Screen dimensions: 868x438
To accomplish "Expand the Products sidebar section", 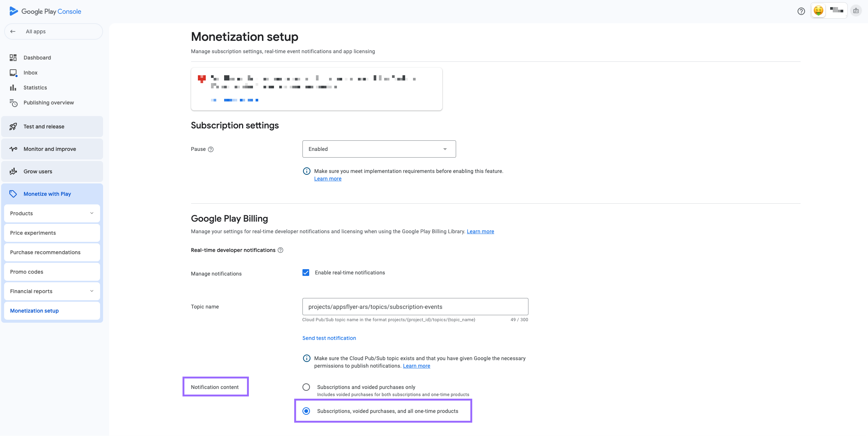I will (x=52, y=213).
